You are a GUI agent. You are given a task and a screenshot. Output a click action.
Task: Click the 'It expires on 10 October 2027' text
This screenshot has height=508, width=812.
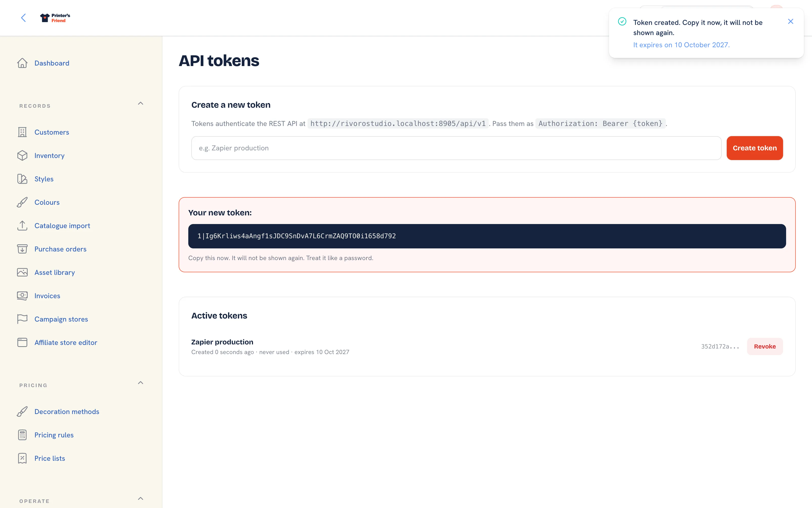[x=681, y=45]
